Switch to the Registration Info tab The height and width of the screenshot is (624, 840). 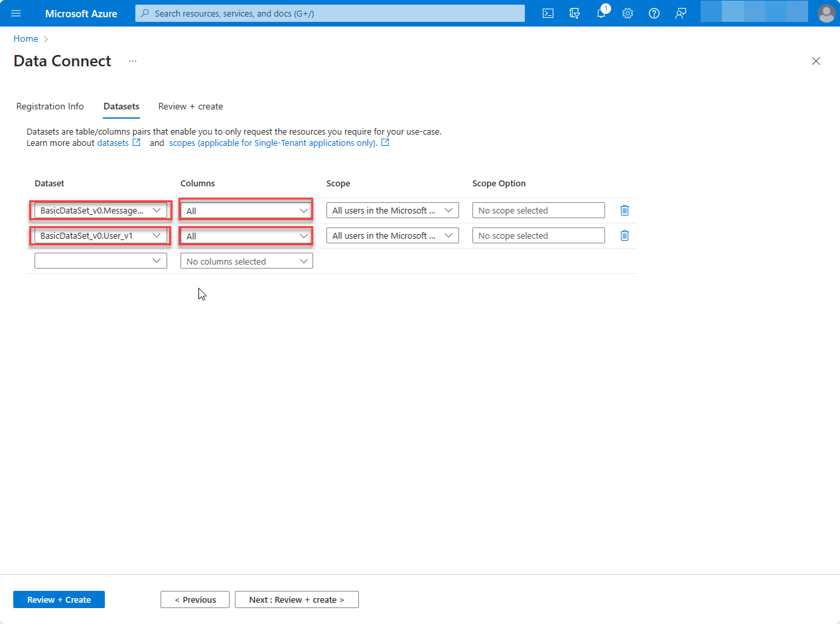[50, 106]
